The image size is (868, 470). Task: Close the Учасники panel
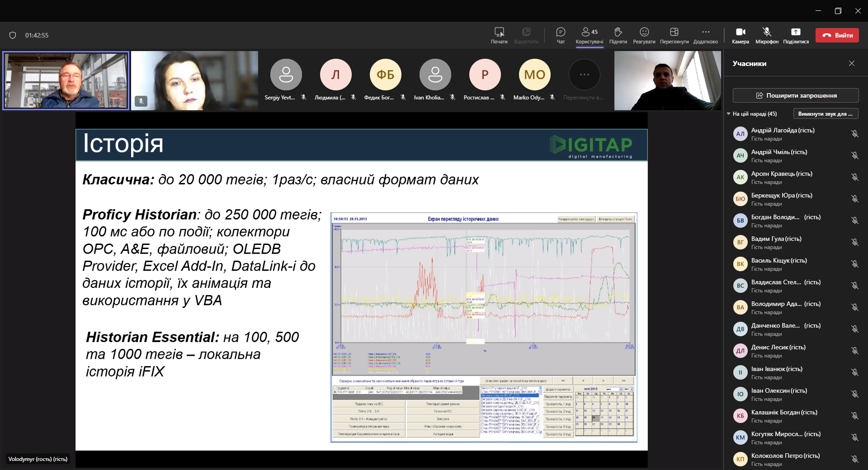[x=852, y=63]
